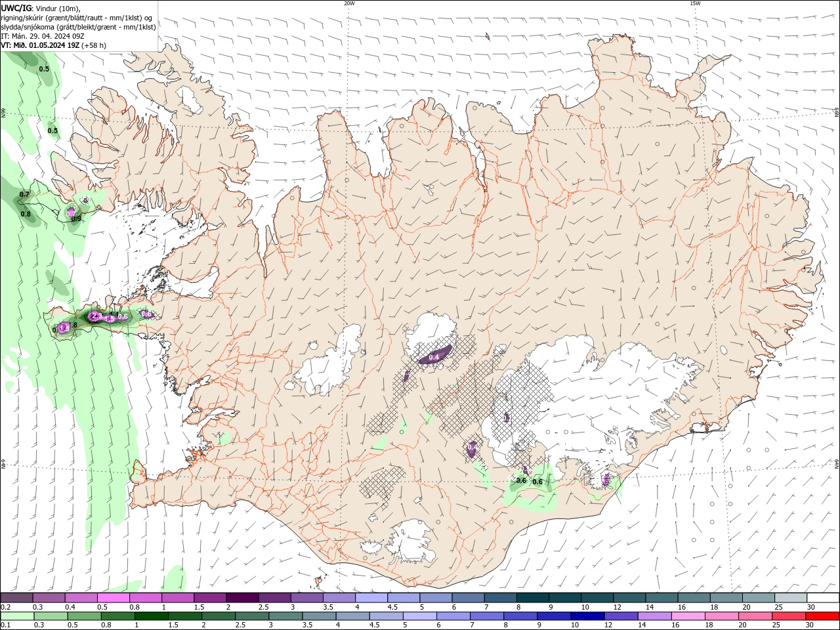Select the bright pink snow swatch between 0.5 and 0.8

click(x=113, y=598)
